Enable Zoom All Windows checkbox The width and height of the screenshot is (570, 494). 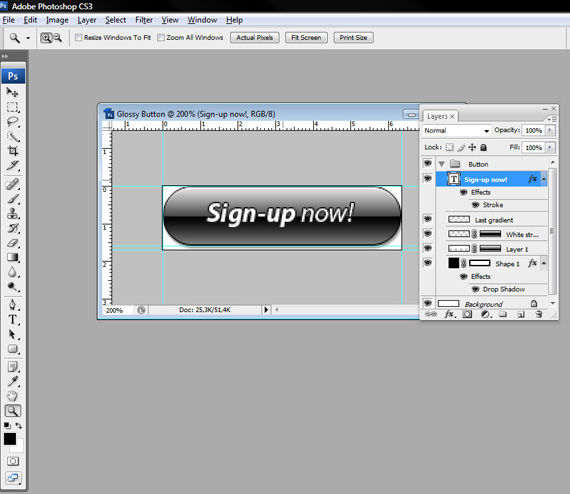pyautogui.click(x=161, y=37)
